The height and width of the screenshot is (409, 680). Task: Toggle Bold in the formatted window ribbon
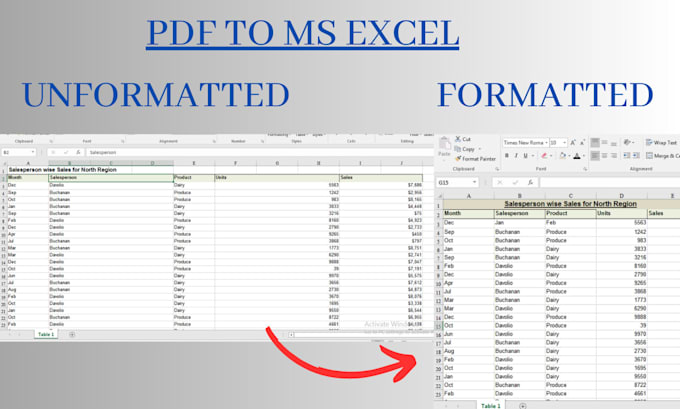(507, 155)
